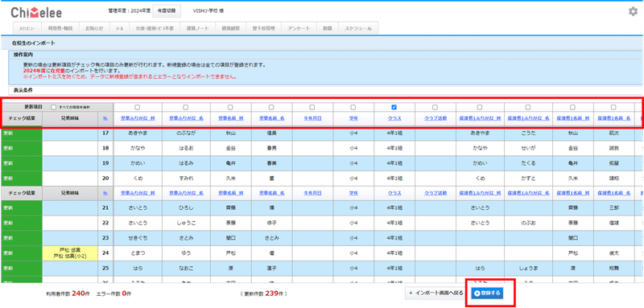Expand the 表示条件 section
The image size is (644, 308).
[x=23, y=90]
